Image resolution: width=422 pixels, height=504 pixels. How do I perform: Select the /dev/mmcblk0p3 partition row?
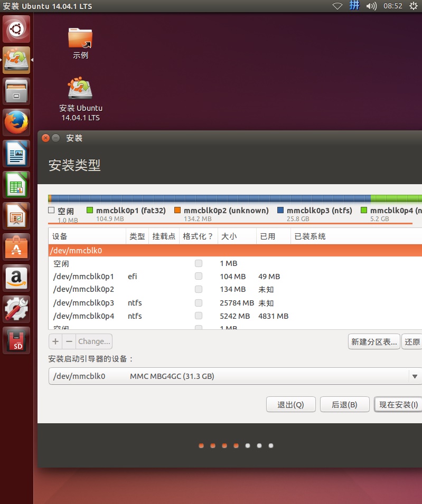(235, 303)
